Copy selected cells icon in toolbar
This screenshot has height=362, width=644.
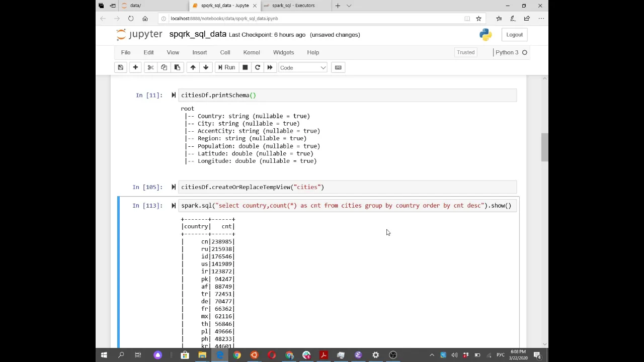(x=164, y=67)
